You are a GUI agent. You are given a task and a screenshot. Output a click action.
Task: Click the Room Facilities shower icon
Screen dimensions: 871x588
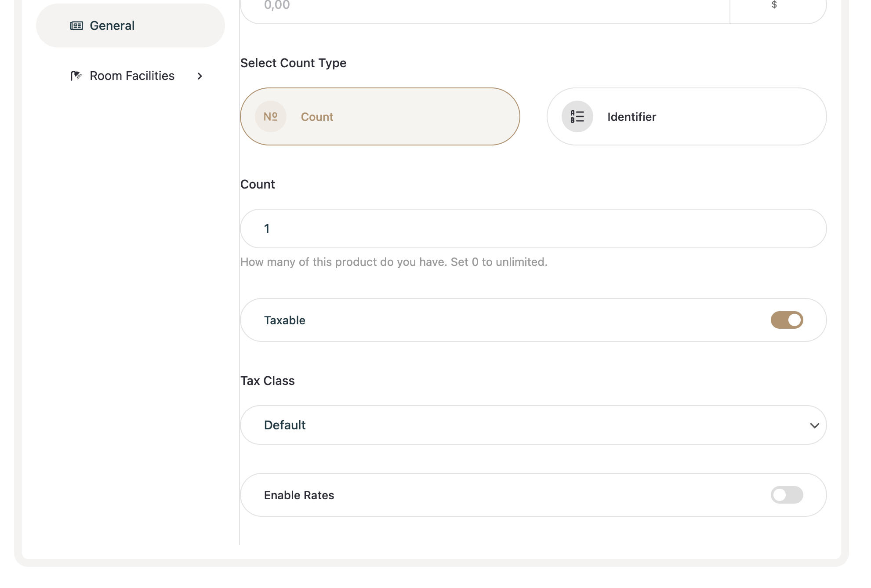pyautogui.click(x=76, y=76)
